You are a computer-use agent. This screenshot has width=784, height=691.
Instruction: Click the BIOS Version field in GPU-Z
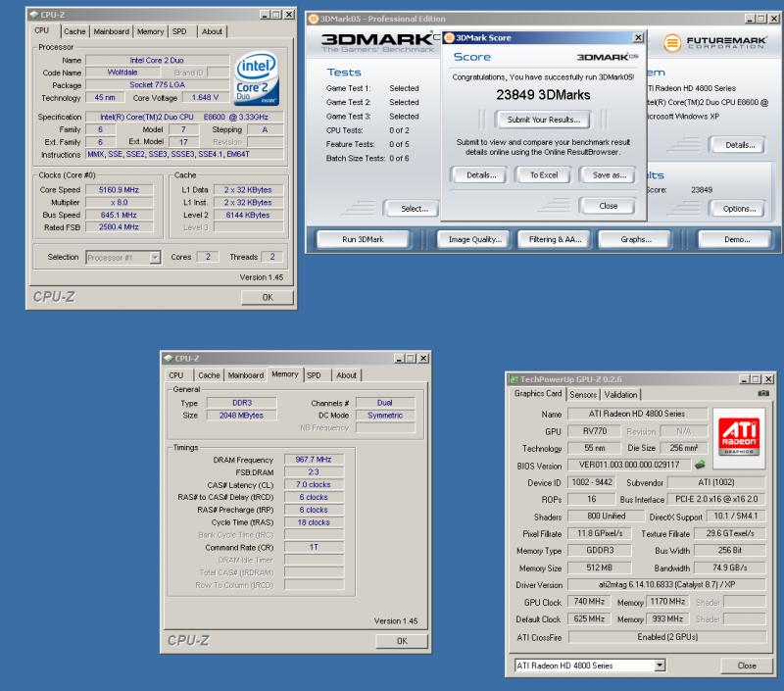coord(629,465)
